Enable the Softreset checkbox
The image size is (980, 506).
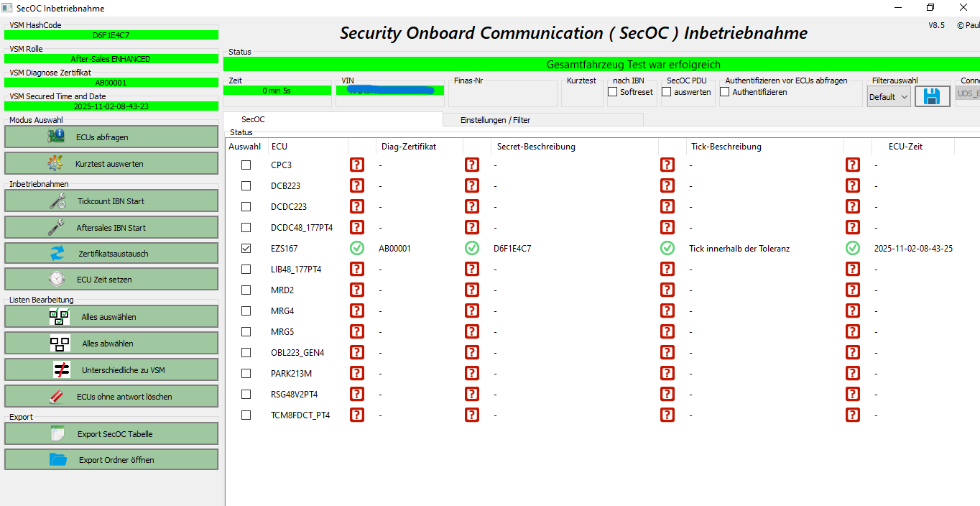(x=613, y=92)
